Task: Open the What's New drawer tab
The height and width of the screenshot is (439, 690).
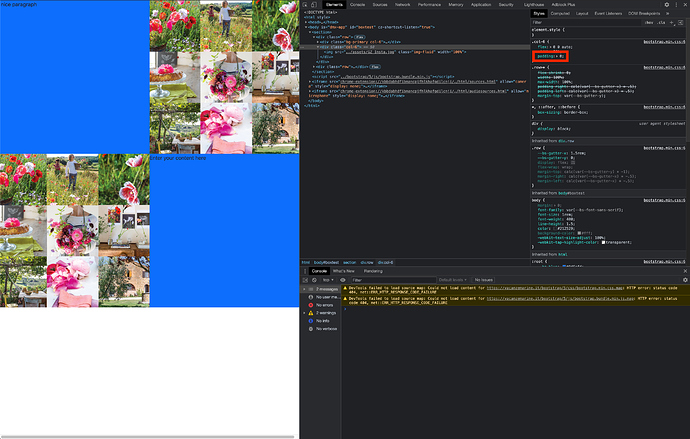Action: pos(343,271)
